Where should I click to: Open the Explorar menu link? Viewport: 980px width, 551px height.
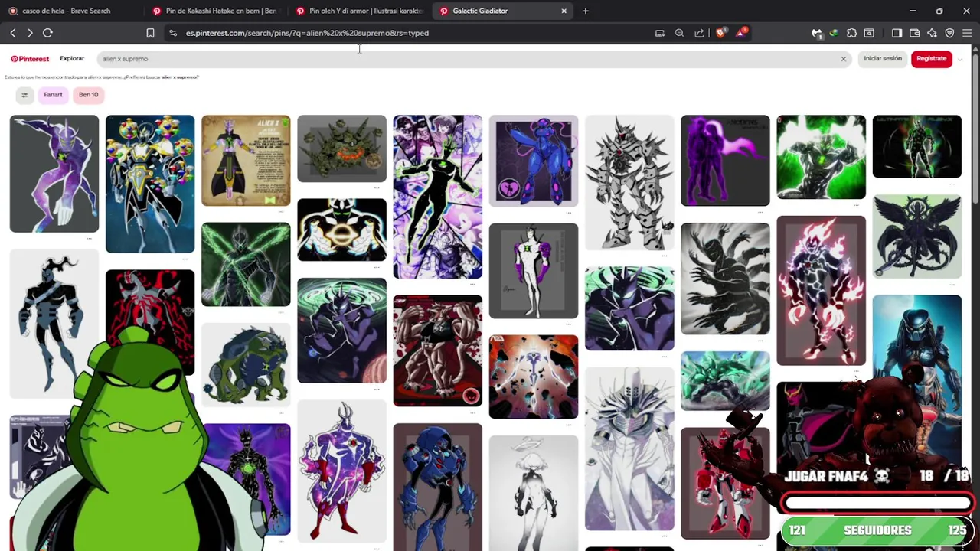(72, 59)
